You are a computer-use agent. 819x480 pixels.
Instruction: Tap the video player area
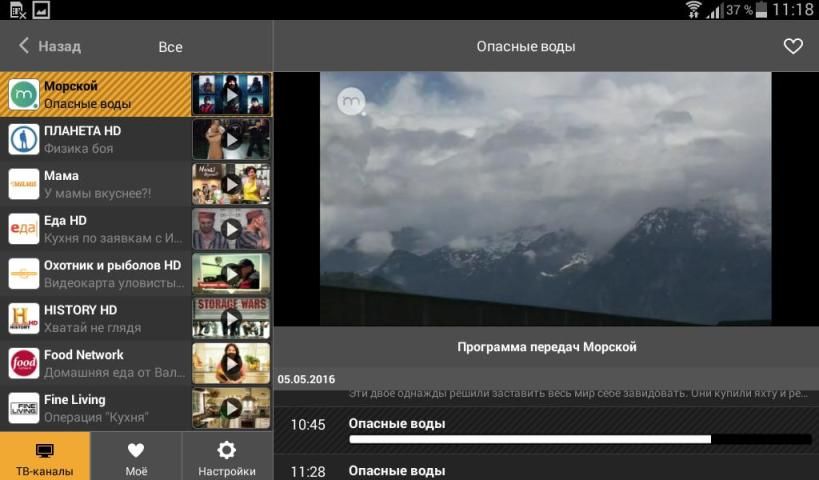[546, 198]
